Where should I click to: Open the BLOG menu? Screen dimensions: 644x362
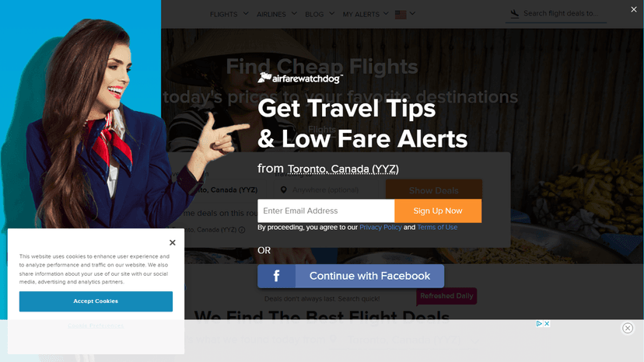click(x=320, y=14)
